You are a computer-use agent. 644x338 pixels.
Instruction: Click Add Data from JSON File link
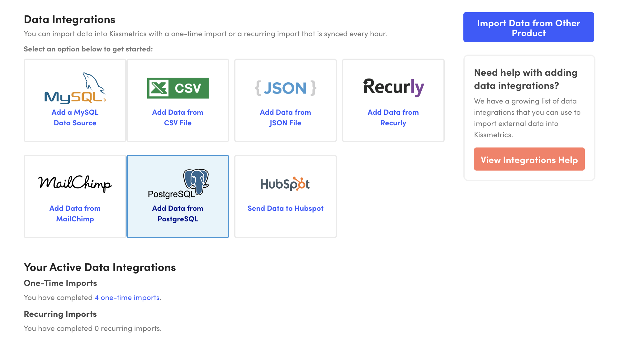285,117
